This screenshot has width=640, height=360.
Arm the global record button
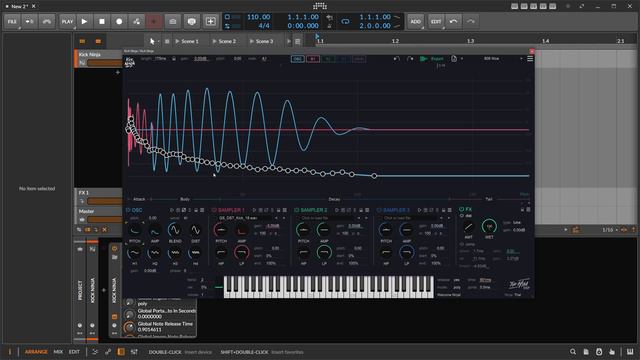coord(119,22)
